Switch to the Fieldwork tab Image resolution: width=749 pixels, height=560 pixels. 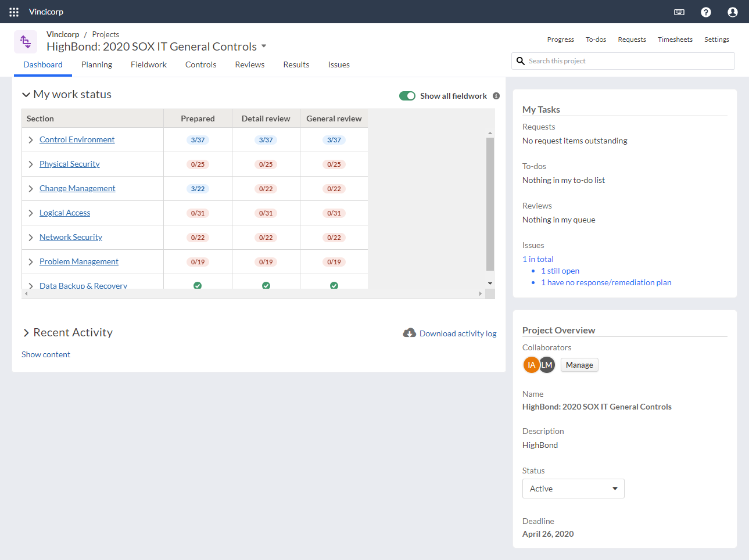click(x=149, y=64)
